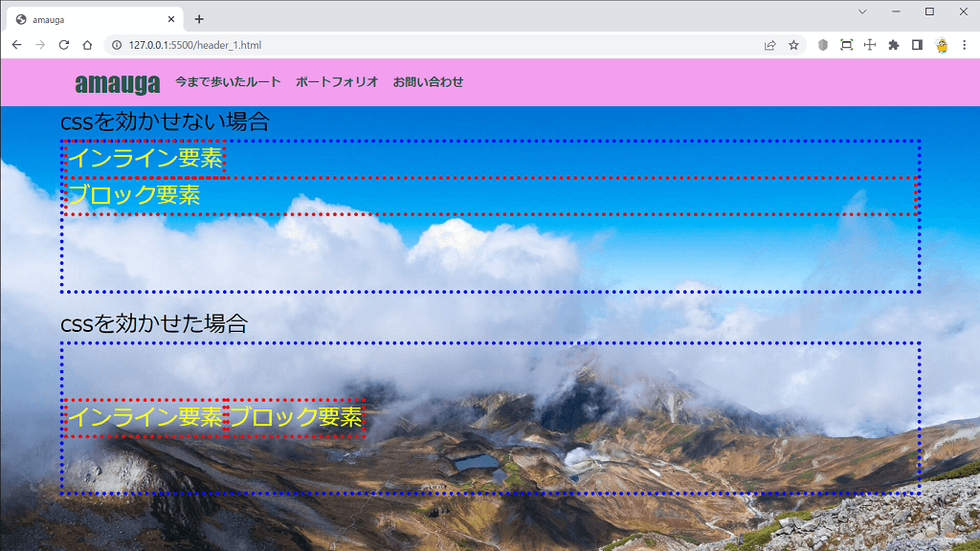Toggle the browser side panel
The image size is (980, 551).
(x=917, y=45)
